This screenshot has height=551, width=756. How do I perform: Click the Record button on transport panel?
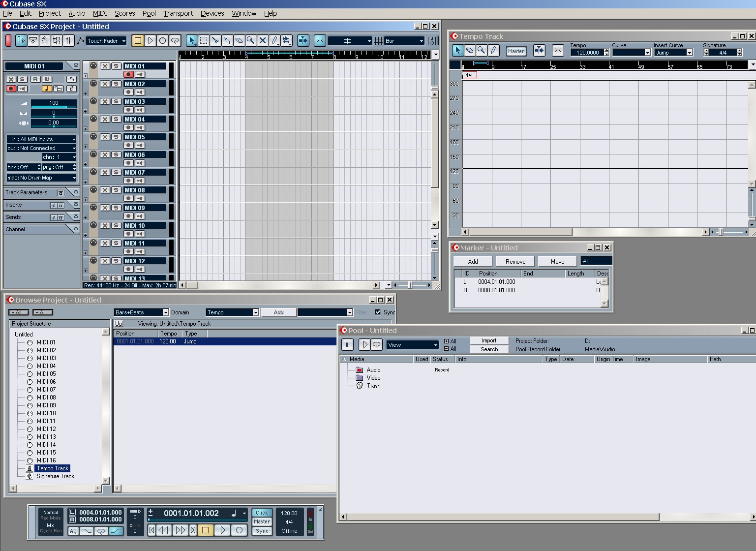239,530
